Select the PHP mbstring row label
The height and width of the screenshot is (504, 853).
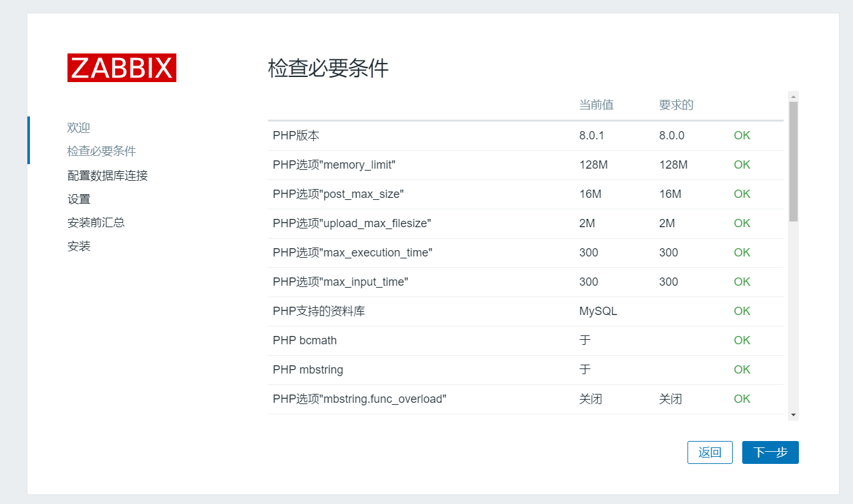pos(308,370)
